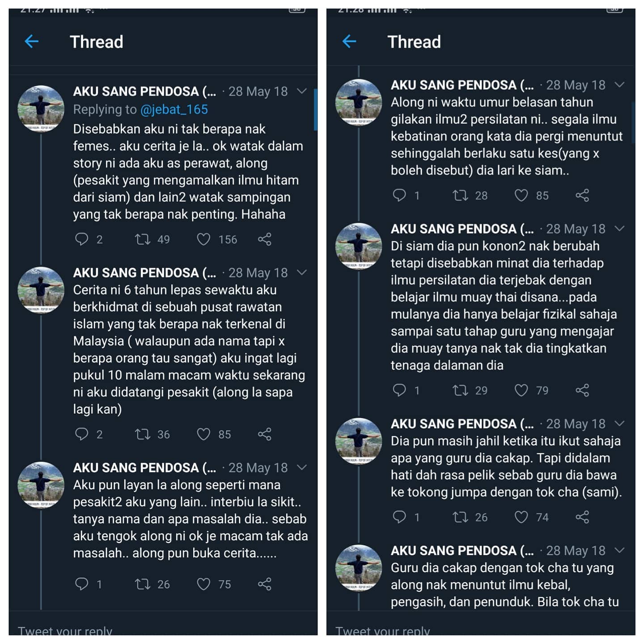The image size is (644, 644).
Task: Open the chevron menu on 'Disebabkan aku ni' tweet
Action: tap(302, 91)
